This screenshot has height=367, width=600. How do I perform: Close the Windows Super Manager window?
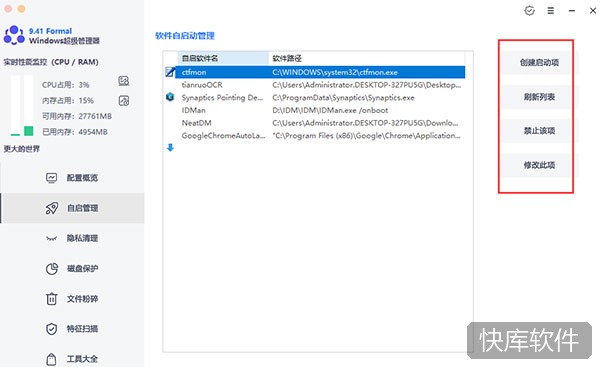coord(593,11)
